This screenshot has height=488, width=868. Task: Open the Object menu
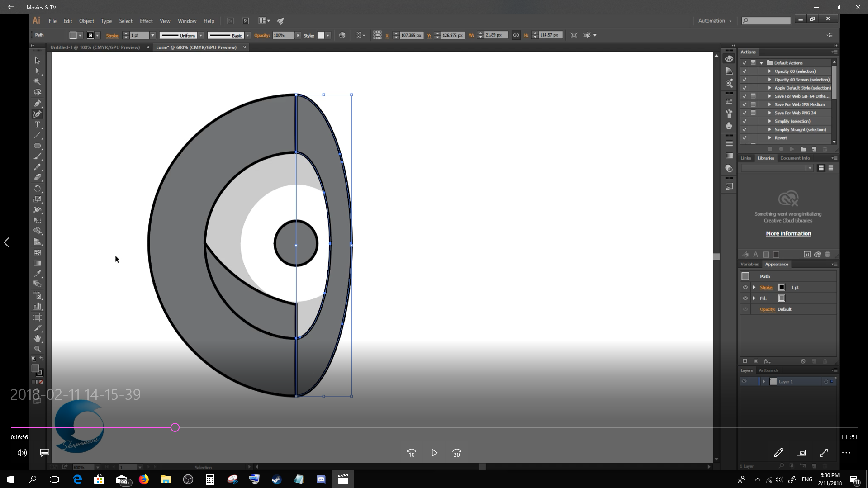pyautogui.click(x=86, y=21)
